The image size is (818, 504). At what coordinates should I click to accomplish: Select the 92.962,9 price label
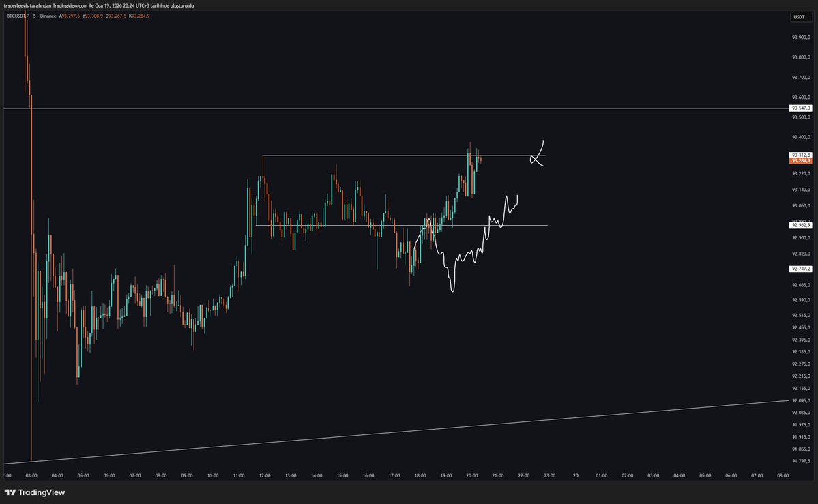(800, 225)
